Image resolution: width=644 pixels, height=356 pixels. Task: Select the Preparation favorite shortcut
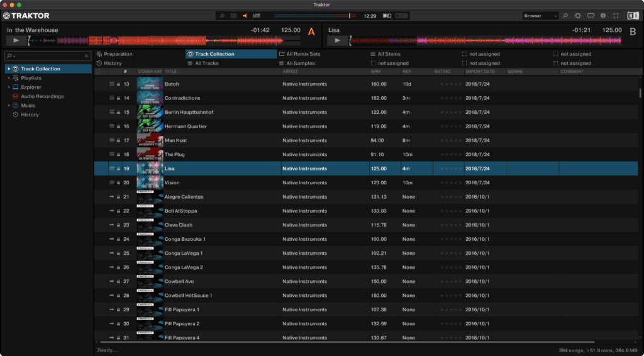tap(118, 54)
